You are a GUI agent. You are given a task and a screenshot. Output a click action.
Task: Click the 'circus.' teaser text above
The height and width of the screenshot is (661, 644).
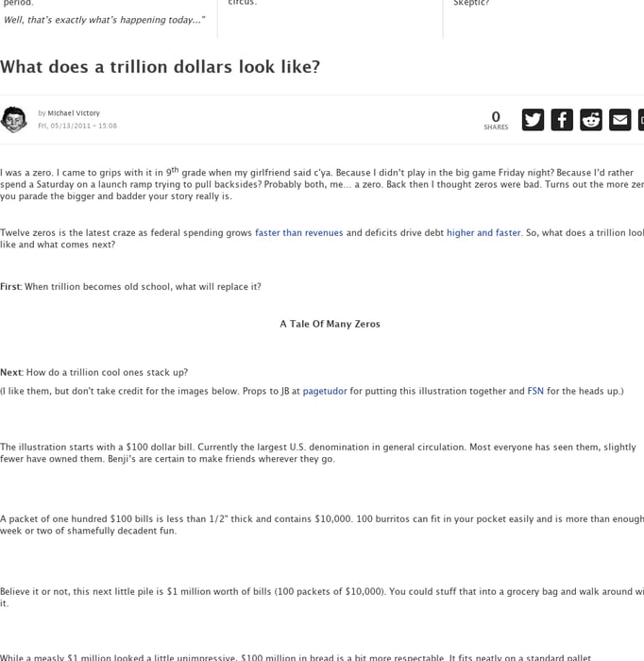tap(243, 2)
